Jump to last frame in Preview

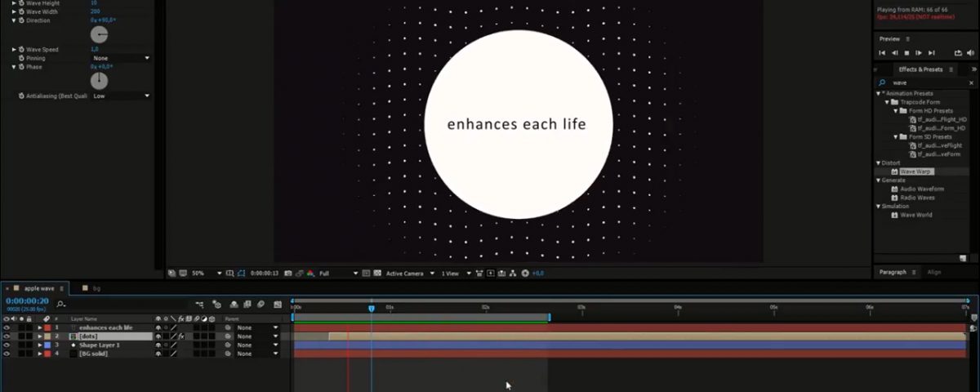click(x=932, y=53)
